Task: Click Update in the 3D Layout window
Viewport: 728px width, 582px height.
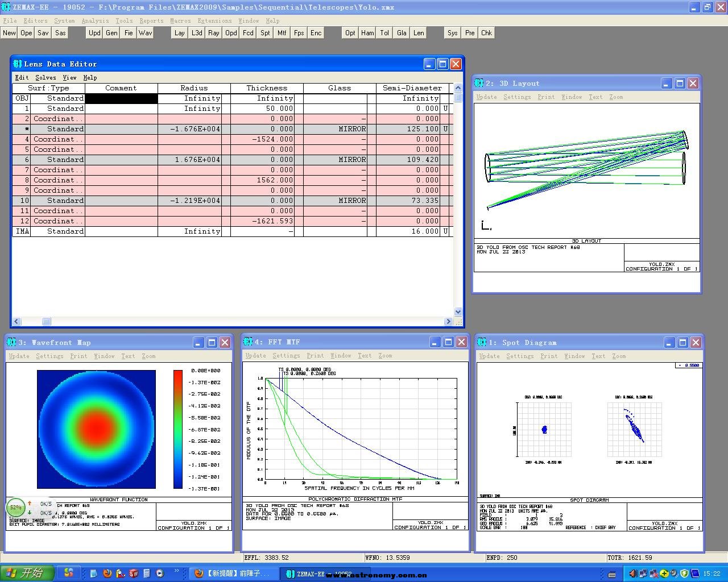Action: click(x=486, y=97)
